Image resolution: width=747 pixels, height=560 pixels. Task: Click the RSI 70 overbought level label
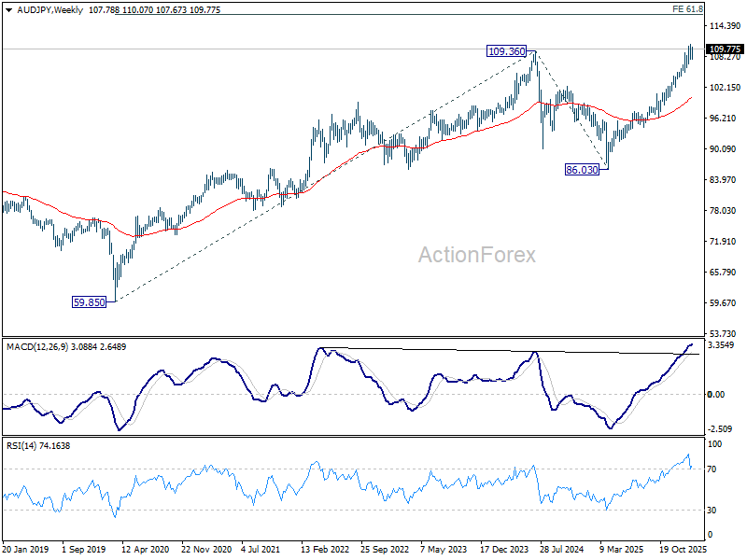[712, 469]
